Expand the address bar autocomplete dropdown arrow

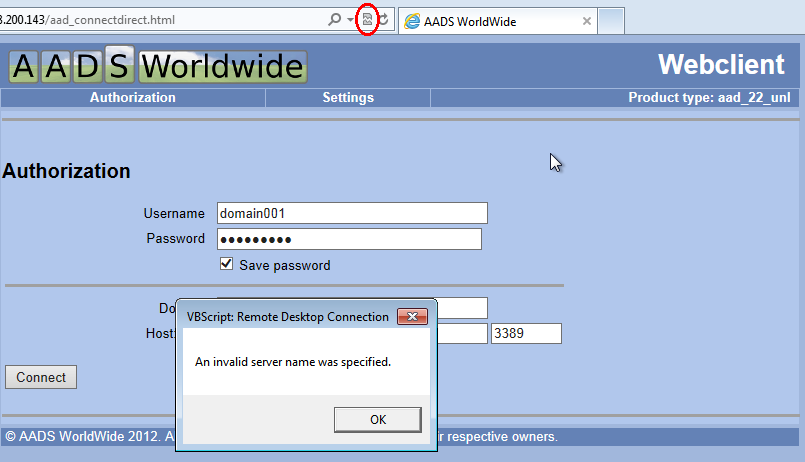click(350, 21)
